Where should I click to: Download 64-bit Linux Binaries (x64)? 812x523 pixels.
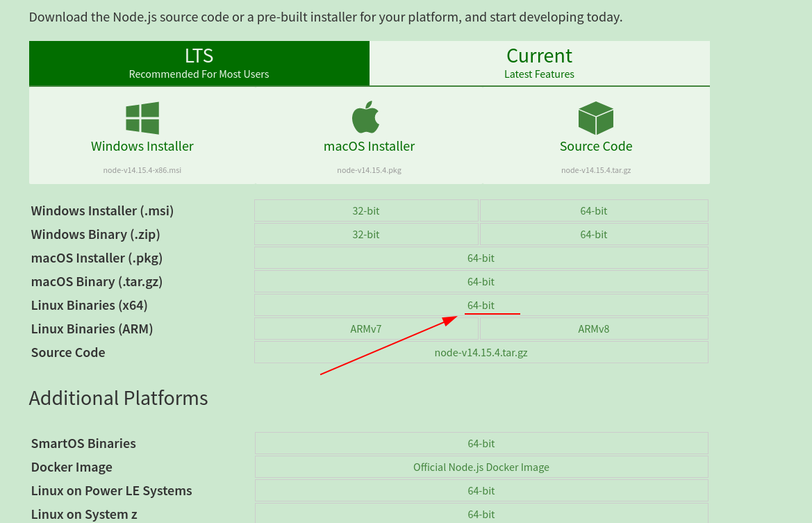(x=481, y=305)
